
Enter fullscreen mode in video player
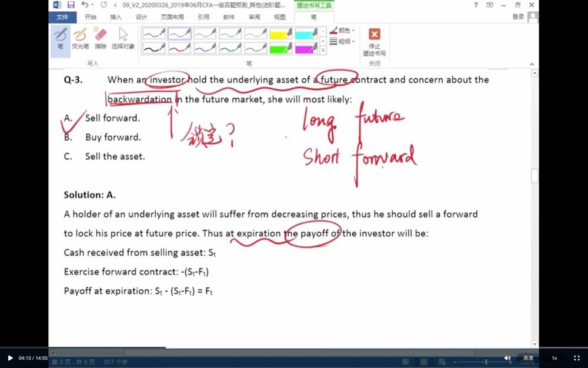576,358
